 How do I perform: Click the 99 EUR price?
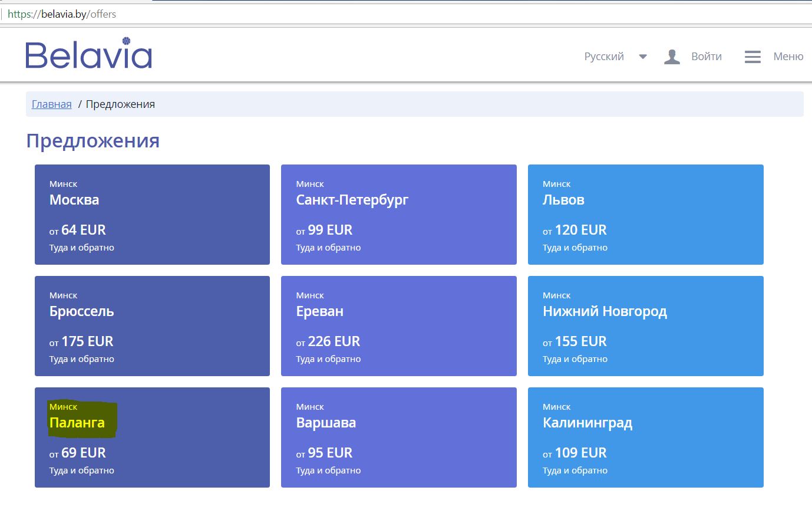(331, 230)
